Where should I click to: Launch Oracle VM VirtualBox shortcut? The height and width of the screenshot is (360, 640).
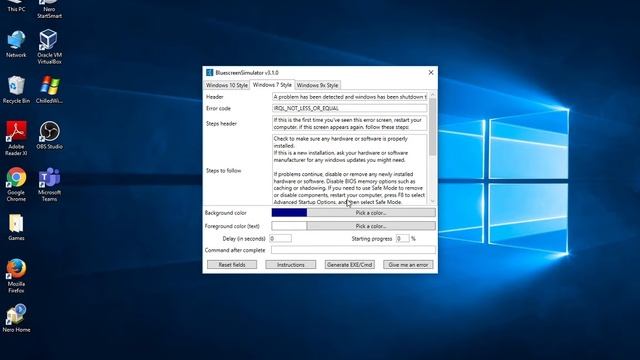[49, 47]
